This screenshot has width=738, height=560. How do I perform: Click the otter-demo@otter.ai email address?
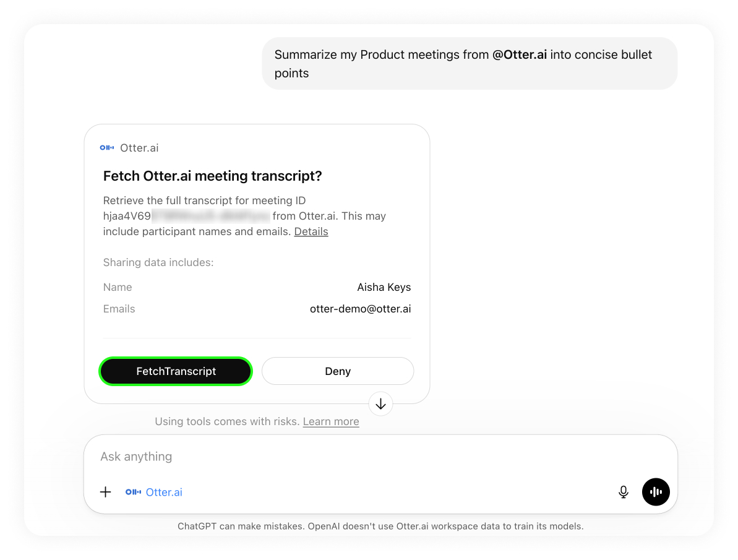(x=360, y=309)
